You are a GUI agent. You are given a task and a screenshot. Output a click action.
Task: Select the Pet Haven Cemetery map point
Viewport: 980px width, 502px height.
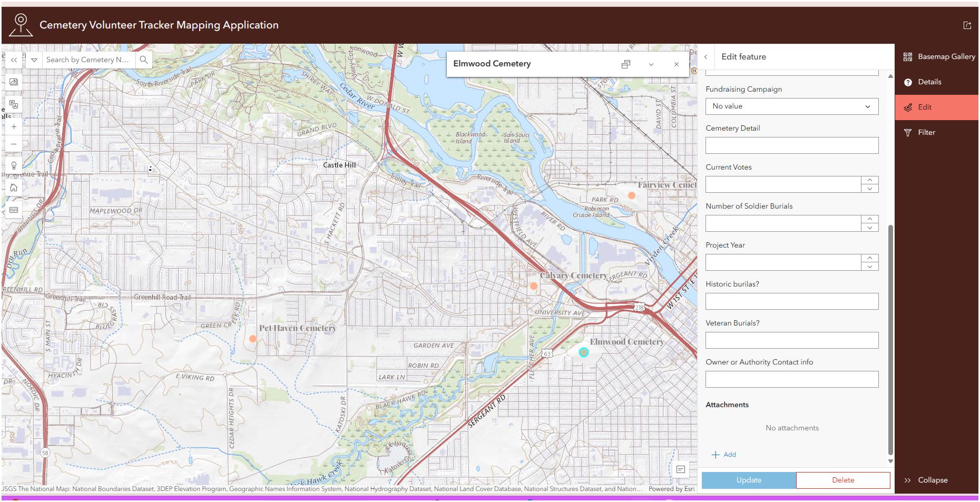pyautogui.click(x=253, y=339)
